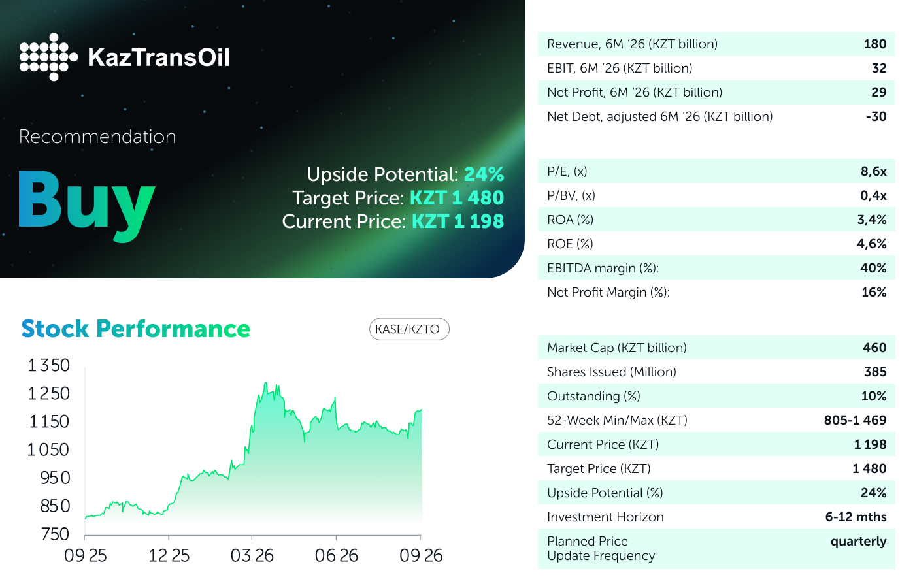
Task: Select the Net Debt adjusted row
Action: pos(716,116)
